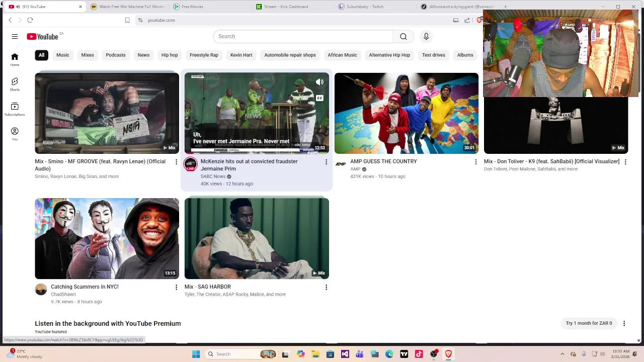Open the SAG HARBOR mix thumbnail
The width and height of the screenshot is (644, 362).
(257, 238)
